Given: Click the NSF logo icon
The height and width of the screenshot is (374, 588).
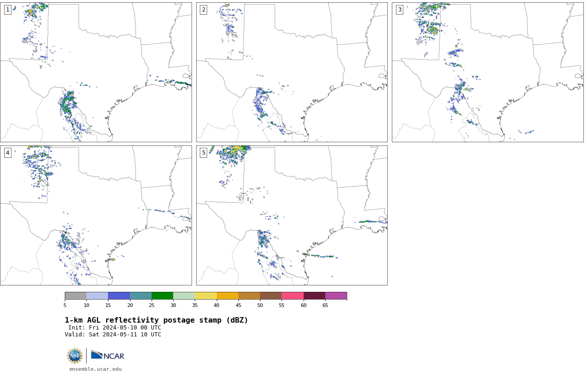Looking at the screenshot, I should coord(75,356).
